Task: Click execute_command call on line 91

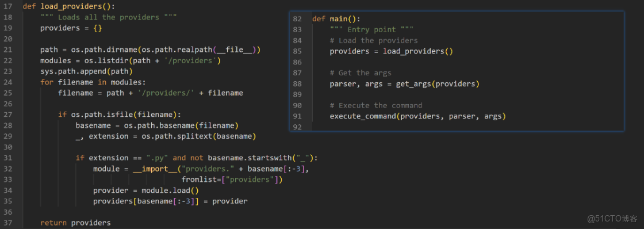Action: click(x=417, y=116)
